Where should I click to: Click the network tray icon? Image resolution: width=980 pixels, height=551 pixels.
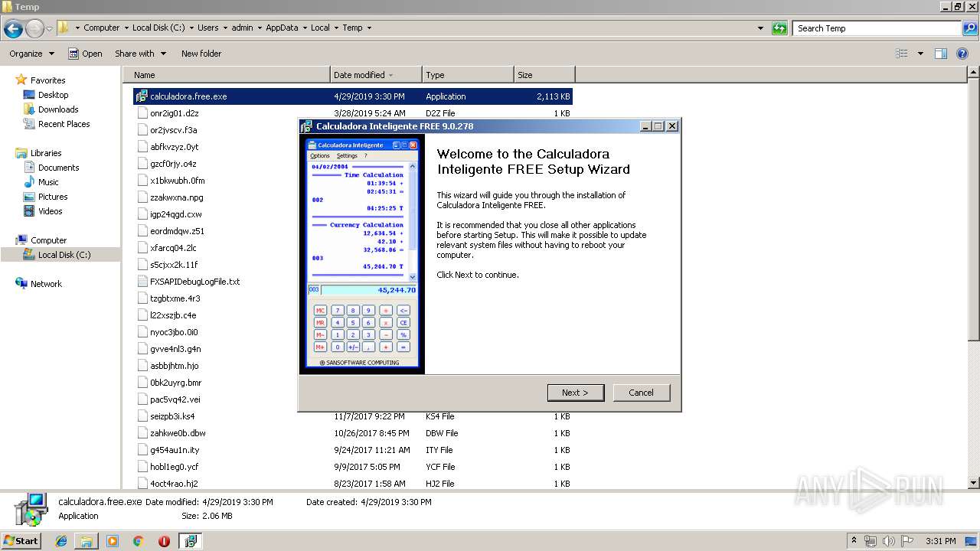pos(871,541)
